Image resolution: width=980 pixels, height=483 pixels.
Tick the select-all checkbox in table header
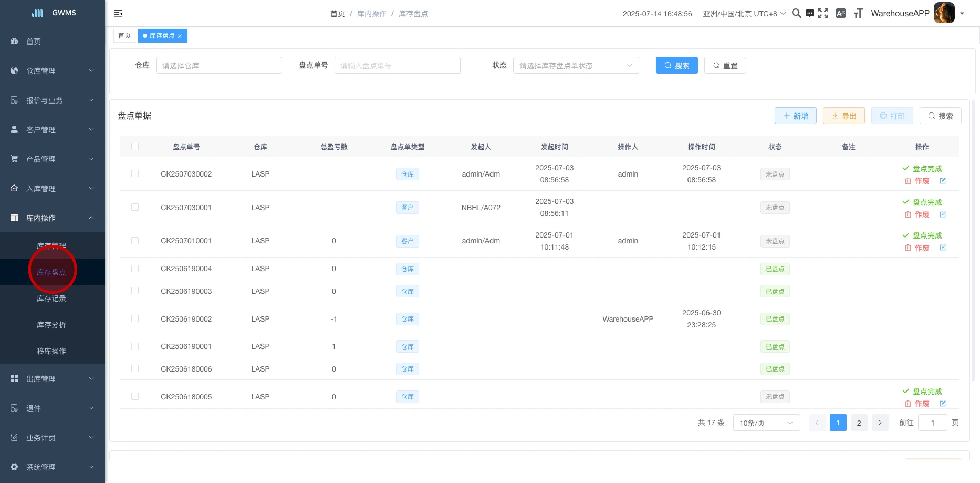(135, 147)
